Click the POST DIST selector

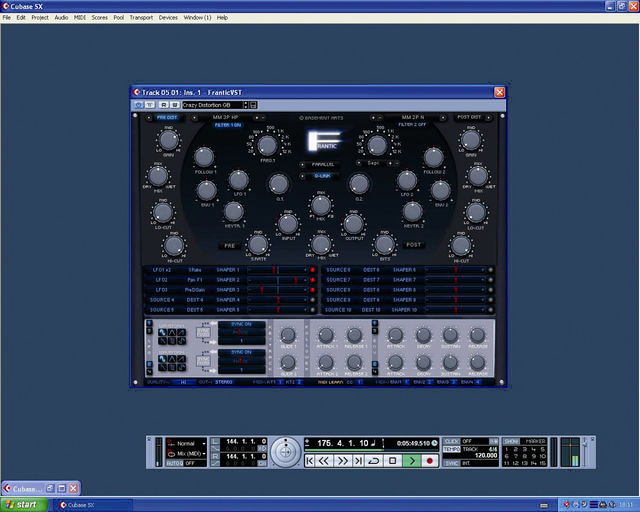[469, 117]
